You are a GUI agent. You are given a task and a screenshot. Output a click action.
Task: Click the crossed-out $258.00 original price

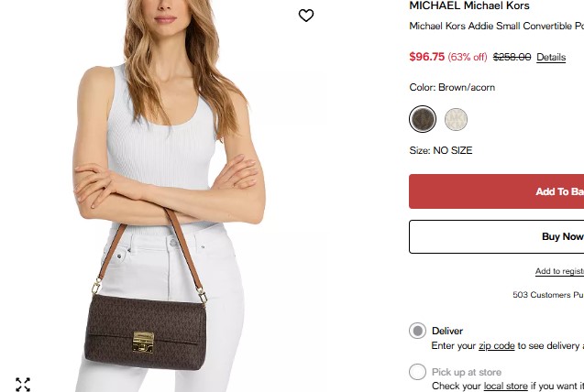tap(512, 57)
